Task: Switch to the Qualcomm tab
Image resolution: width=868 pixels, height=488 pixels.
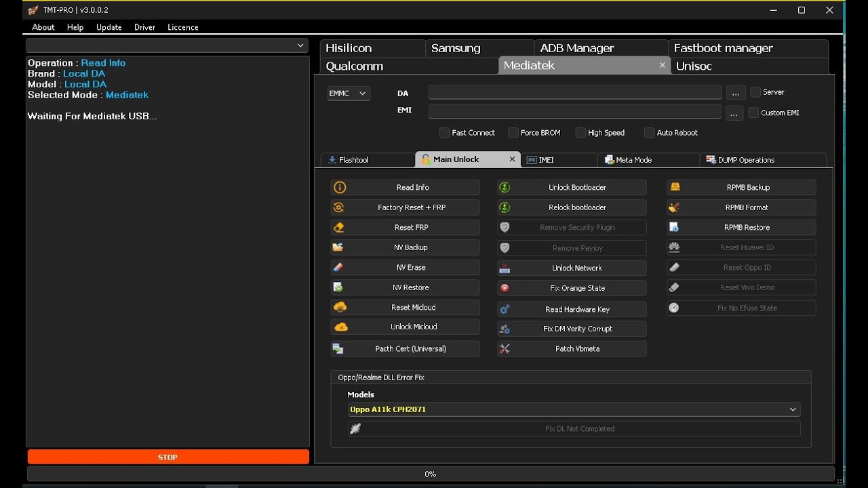Action: tap(409, 66)
